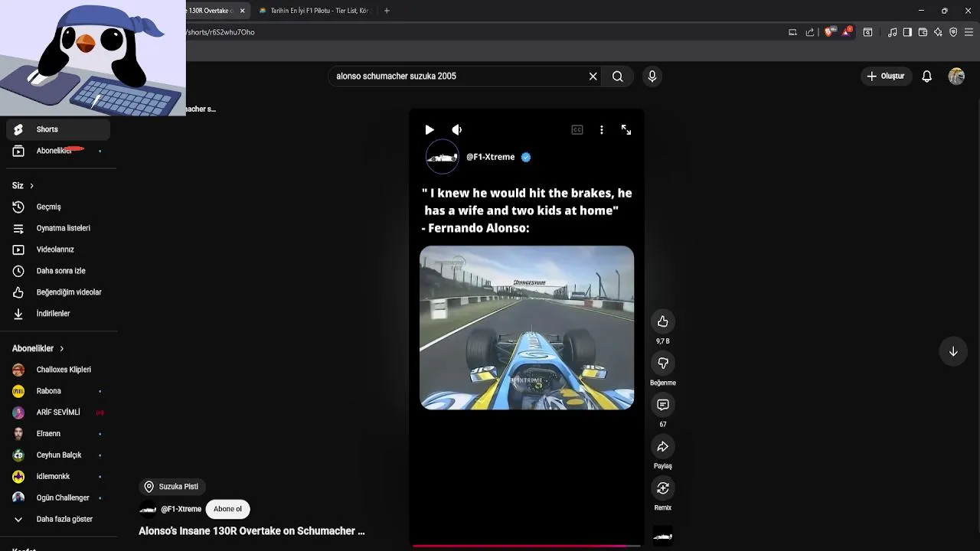Click the Suzuka Pisti location chip
This screenshot has height=551, width=980.
click(x=172, y=487)
